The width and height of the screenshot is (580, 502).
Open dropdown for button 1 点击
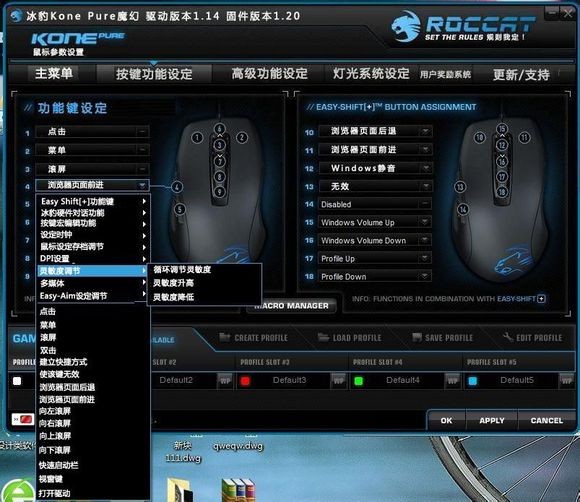click(x=142, y=131)
